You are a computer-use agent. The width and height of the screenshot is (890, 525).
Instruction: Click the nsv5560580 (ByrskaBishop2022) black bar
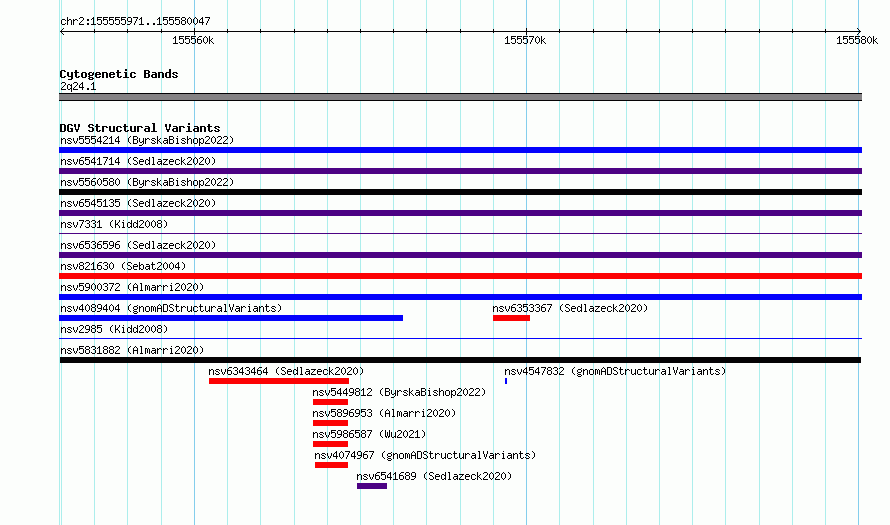click(460, 192)
